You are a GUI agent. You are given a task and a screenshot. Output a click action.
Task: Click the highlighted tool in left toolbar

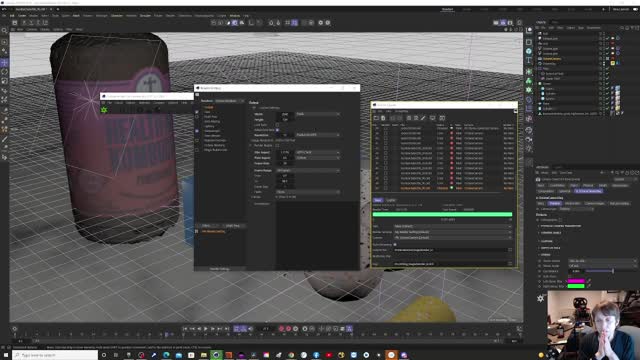tap(4, 63)
